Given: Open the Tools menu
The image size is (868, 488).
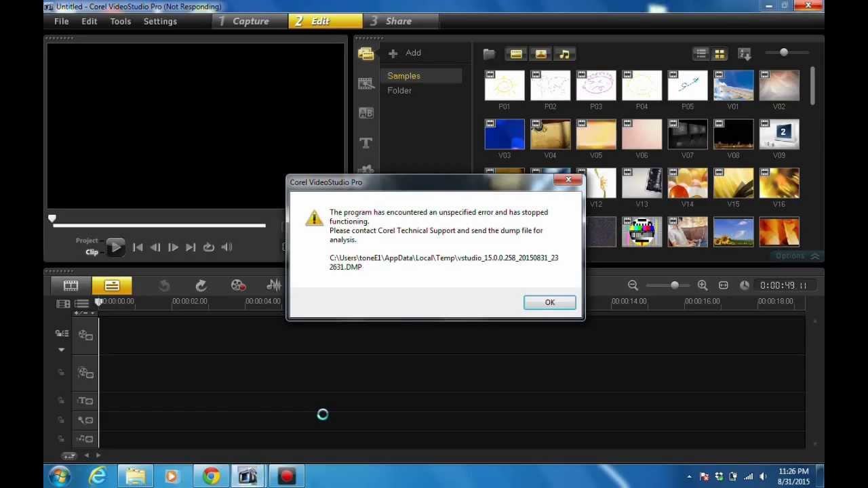Looking at the screenshot, I should point(121,21).
